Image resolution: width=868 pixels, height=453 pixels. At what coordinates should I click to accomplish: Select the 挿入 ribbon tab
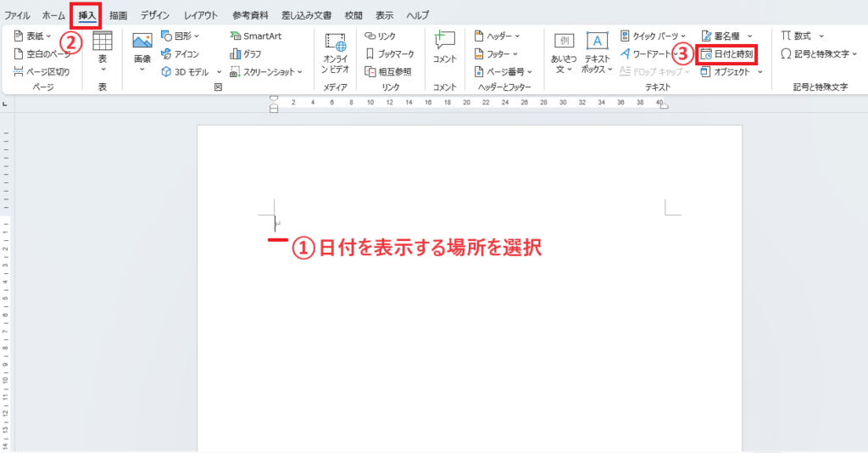87,15
